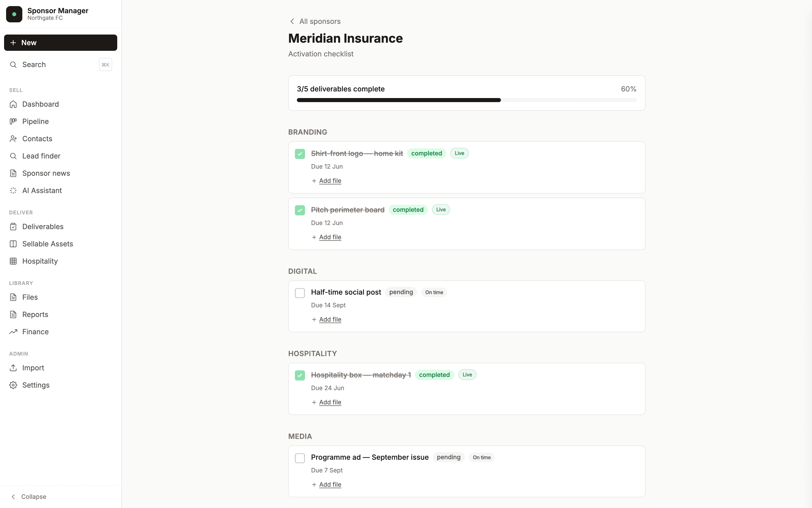Click plus icon under Programme ad item
The image size is (812, 508).
[314, 484]
